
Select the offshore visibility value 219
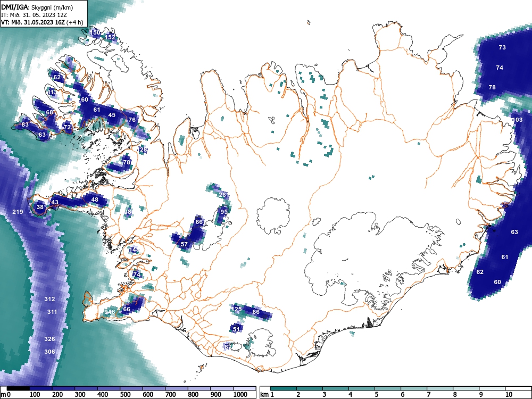coord(18,212)
